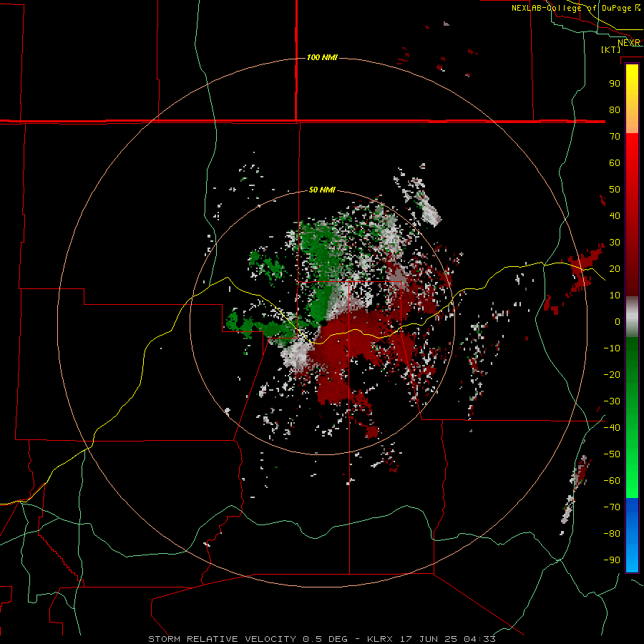Image resolution: width=644 pixels, height=644 pixels.
Task: Click the positive 50 value on velocity scale
Action: (615, 190)
